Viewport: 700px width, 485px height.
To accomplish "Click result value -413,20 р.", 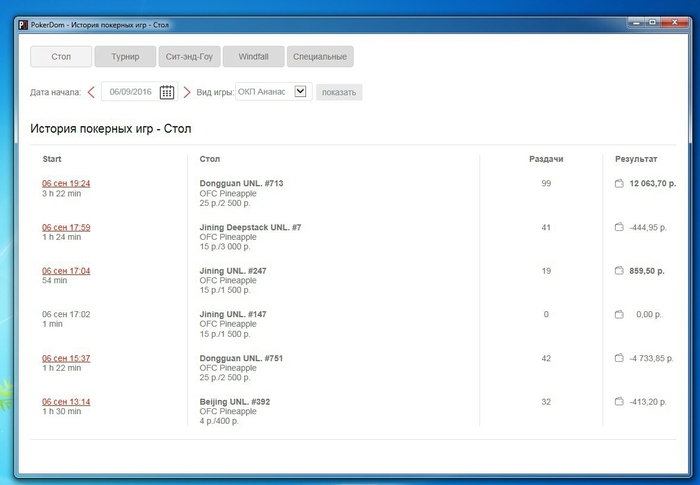I will (648, 401).
